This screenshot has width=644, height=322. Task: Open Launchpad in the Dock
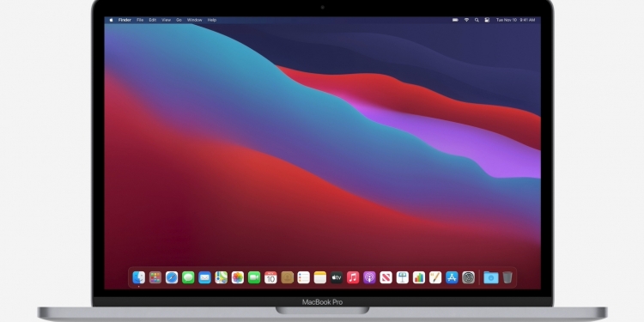tap(155, 277)
